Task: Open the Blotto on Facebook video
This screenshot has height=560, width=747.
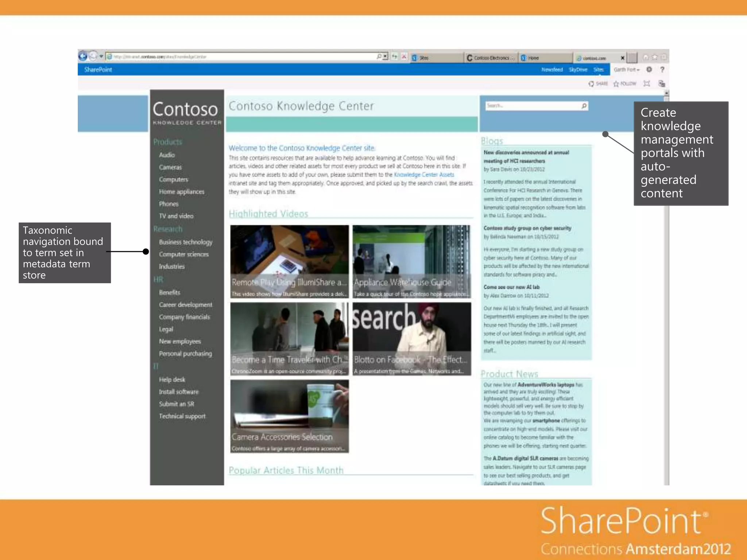Action: tap(412, 339)
